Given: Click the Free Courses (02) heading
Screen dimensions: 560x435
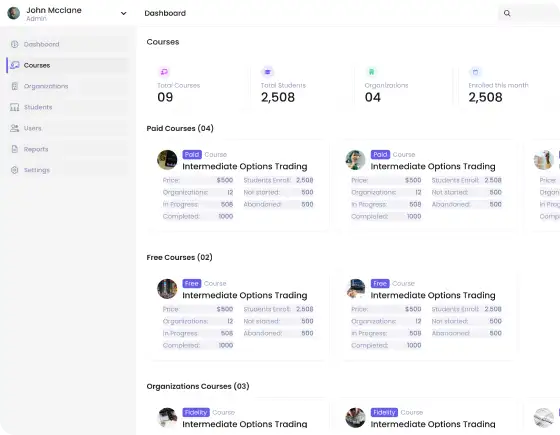Looking at the screenshot, I should tap(179, 257).
